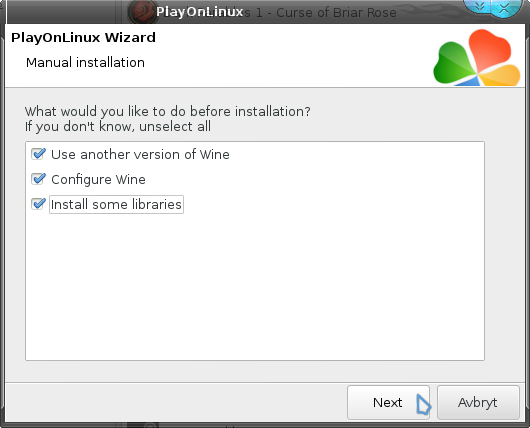The width and height of the screenshot is (530, 428).
Task: Click the 'Manual installation' subtitle text
Action: click(85, 63)
